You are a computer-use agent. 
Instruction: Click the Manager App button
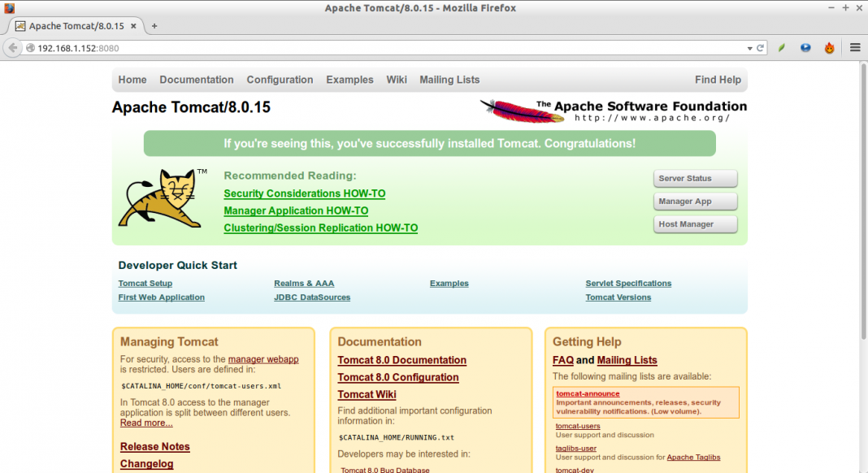tap(695, 201)
